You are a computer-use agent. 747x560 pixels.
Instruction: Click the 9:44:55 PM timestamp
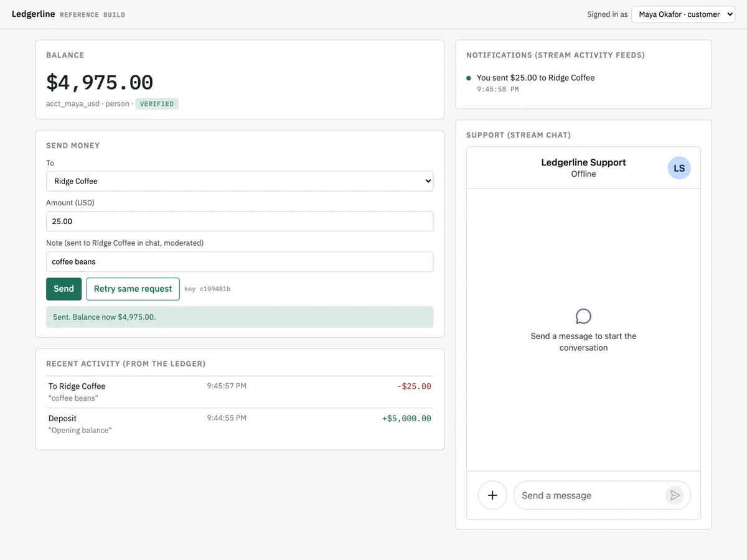pos(227,418)
